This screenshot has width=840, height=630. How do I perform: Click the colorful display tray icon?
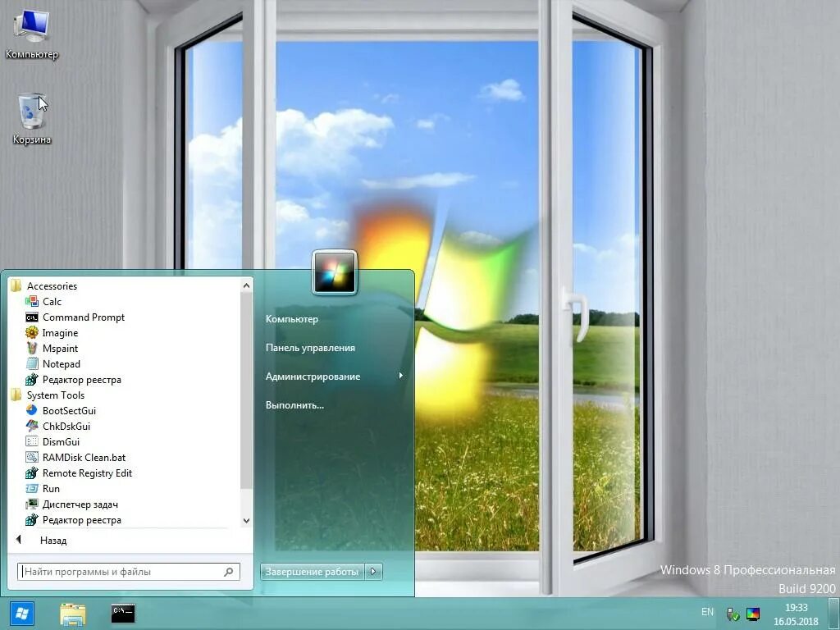[x=753, y=614]
